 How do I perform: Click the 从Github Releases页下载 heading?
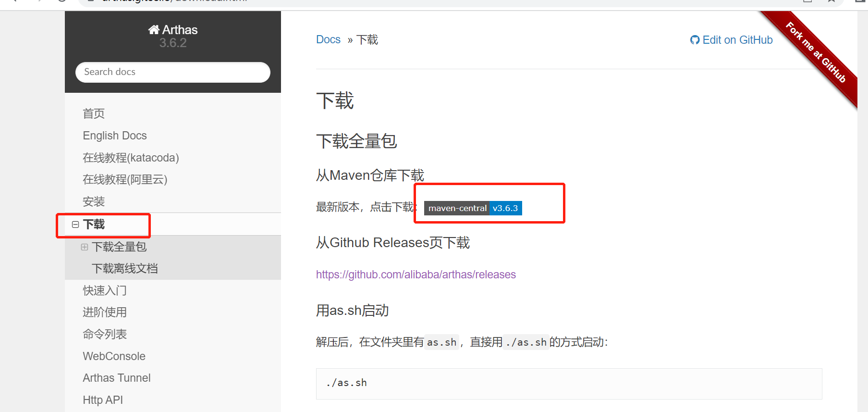coord(393,243)
